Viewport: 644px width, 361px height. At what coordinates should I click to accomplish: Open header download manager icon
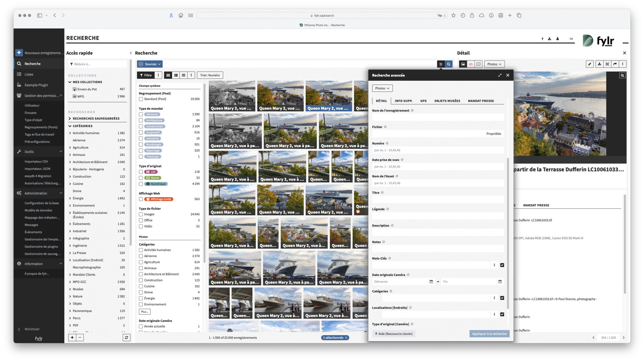(549, 39)
